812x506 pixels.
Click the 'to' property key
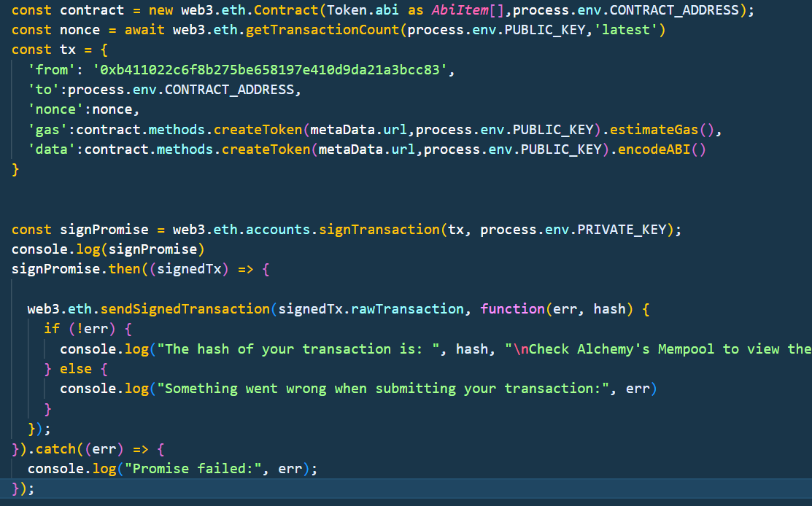pyautogui.click(x=44, y=90)
